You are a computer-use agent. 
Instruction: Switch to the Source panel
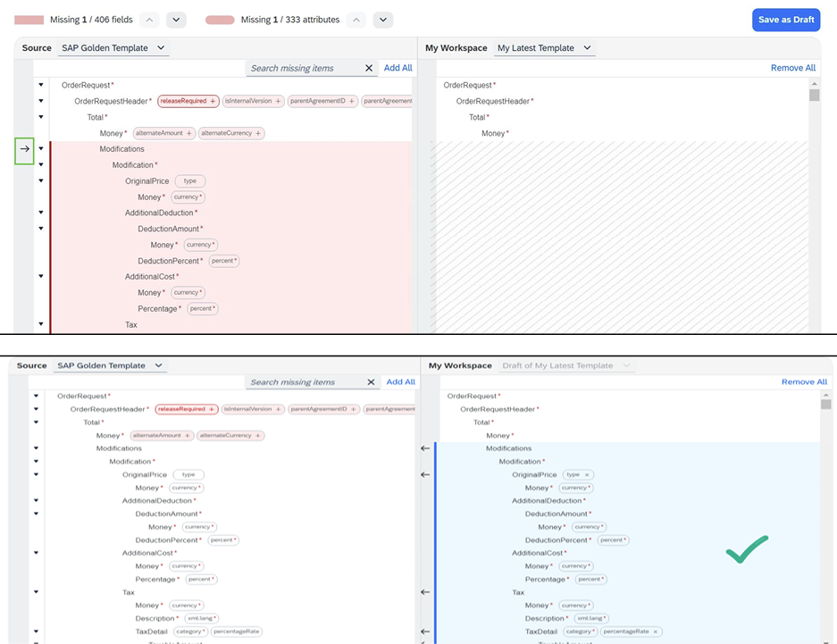(x=37, y=47)
